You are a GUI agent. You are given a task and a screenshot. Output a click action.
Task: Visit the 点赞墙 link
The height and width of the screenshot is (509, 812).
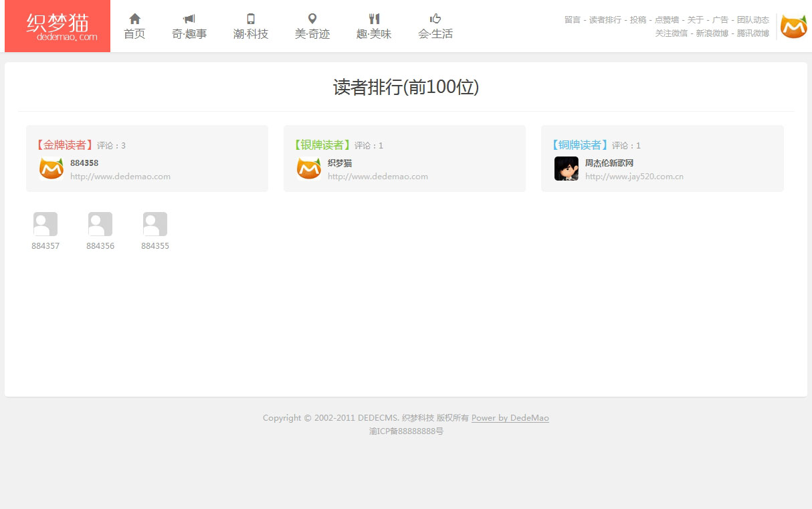[x=666, y=20]
